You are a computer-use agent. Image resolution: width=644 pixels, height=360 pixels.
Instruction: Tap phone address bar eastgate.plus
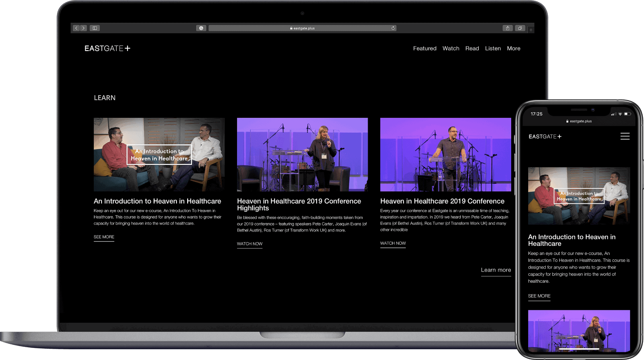579,121
